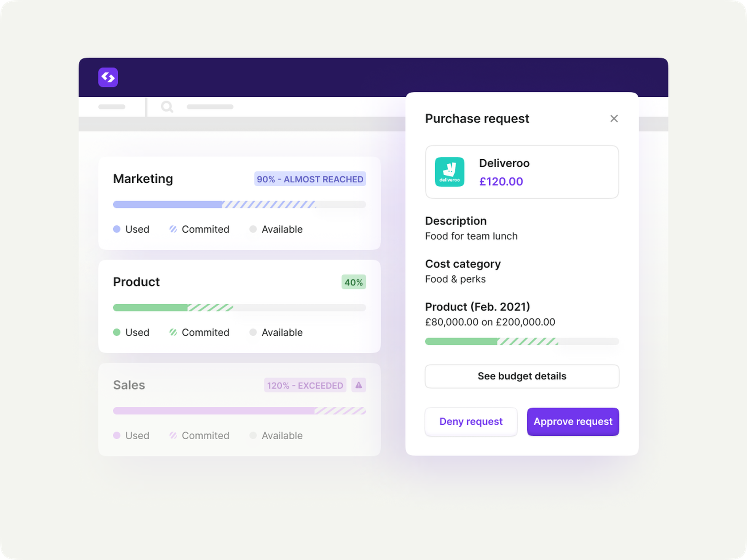747x560 pixels.
Task: Click the Deliveroo logo icon
Action: tap(449, 172)
